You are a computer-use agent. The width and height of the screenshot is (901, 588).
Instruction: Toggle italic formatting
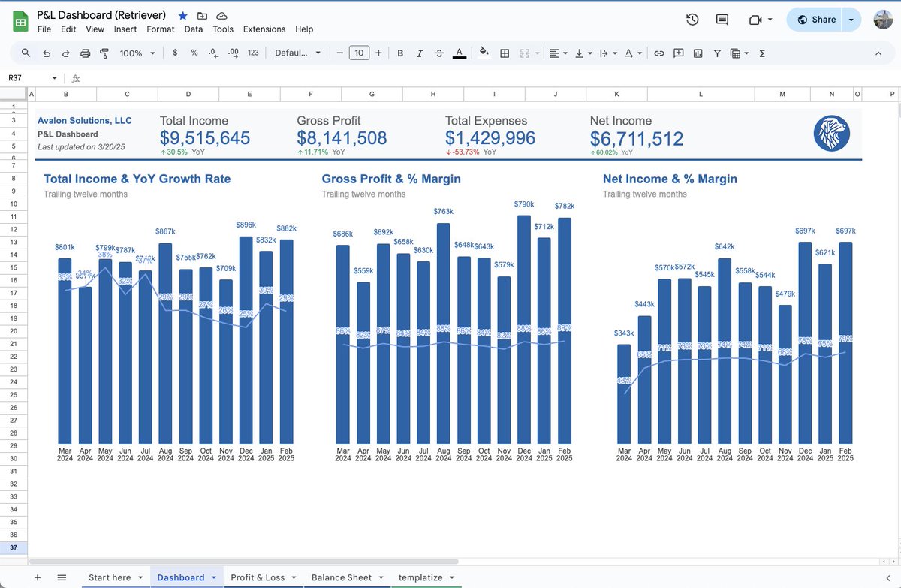click(x=420, y=53)
